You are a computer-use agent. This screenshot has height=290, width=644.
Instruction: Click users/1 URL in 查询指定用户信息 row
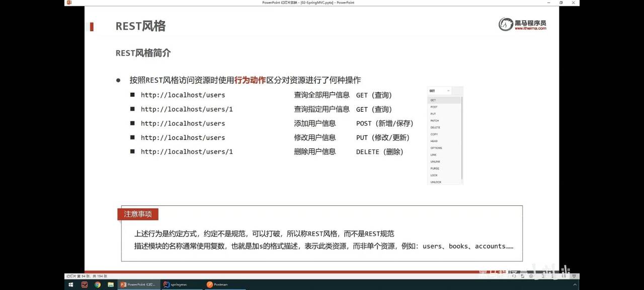coord(187,109)
